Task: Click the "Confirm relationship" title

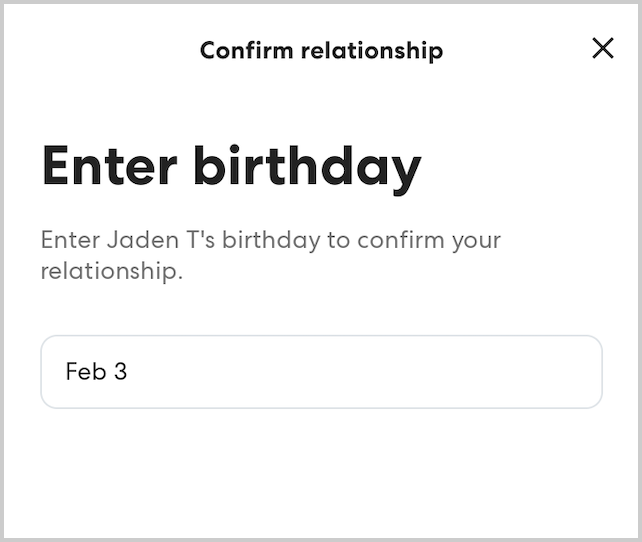Action: point(321,50)
